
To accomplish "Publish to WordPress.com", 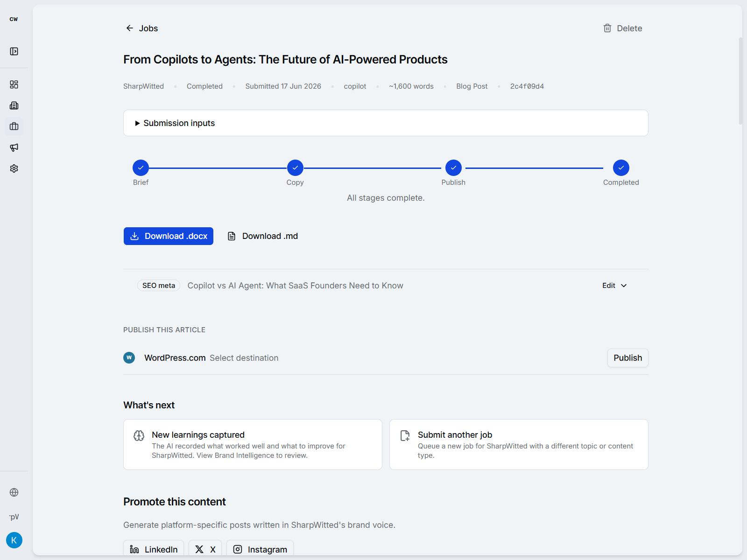I will point(627,358).
